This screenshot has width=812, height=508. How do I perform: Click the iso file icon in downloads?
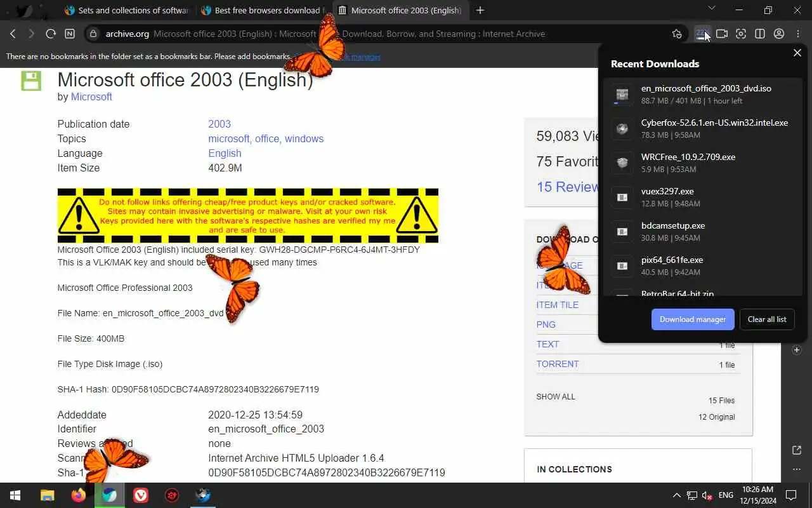pos(622,95)
